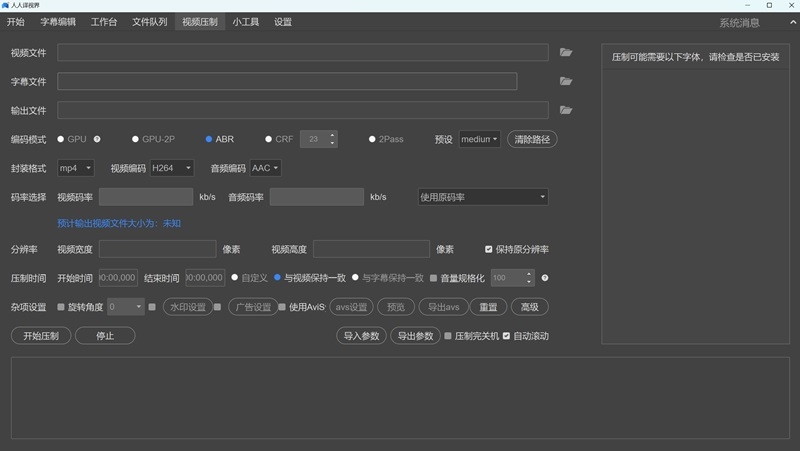The height and width of the screenshot is (451, 800).
Task: Click the 视频码率 input field
Action: pyautogui.click(x=145, y=197)
